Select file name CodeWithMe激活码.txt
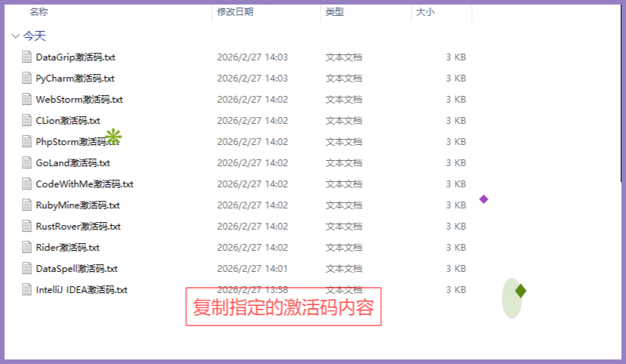This screenshot has height=364, width=626. (x=85, y=184)
